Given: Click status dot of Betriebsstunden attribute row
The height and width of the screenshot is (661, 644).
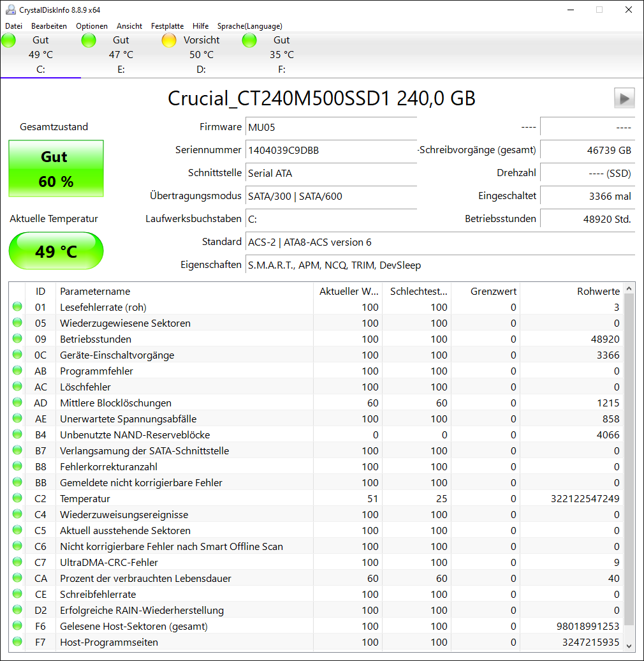Looking at the screenshot, I should pyautogui.click(x=17, y=339).
